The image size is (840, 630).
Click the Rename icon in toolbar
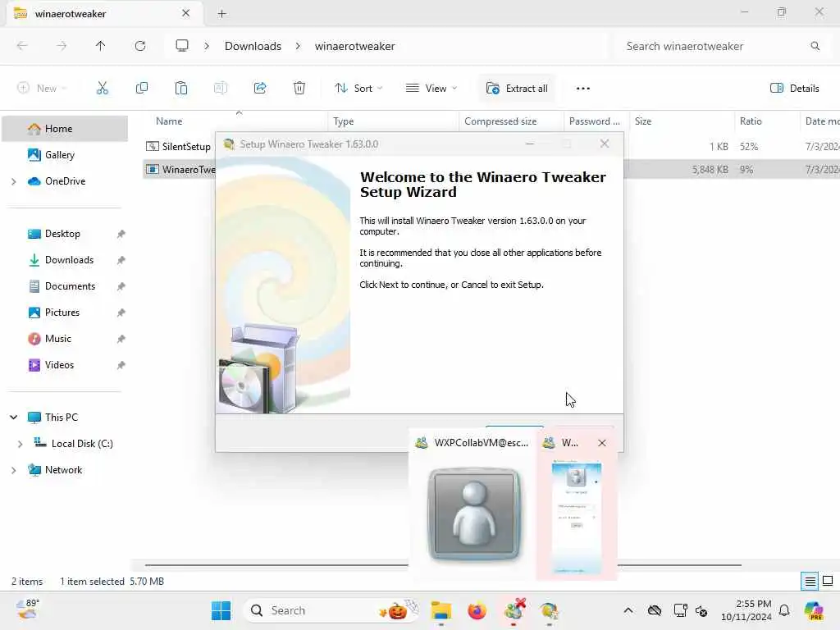[220, 89]
